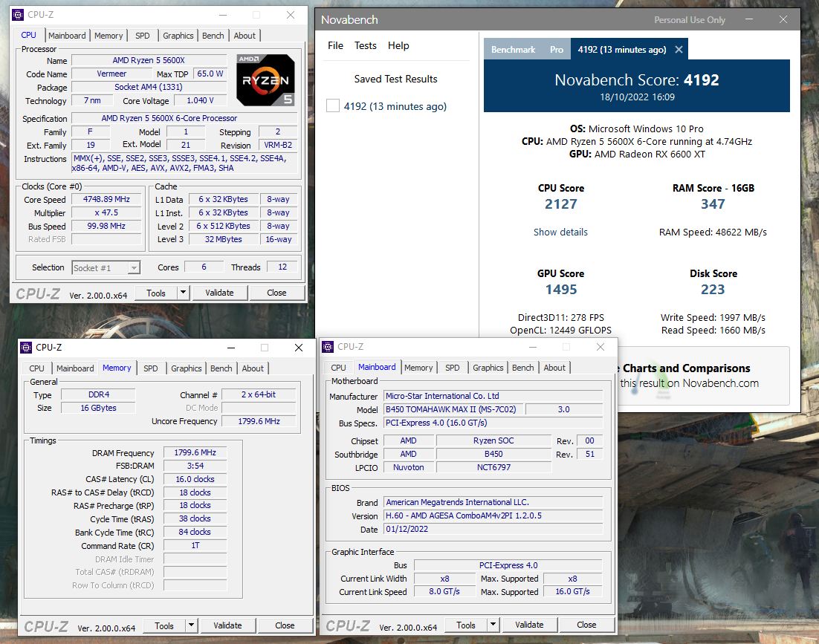Select CPU tab in CPU-Z Memory window
Viewport: 819px width, 644px height.
pos(36,368)
